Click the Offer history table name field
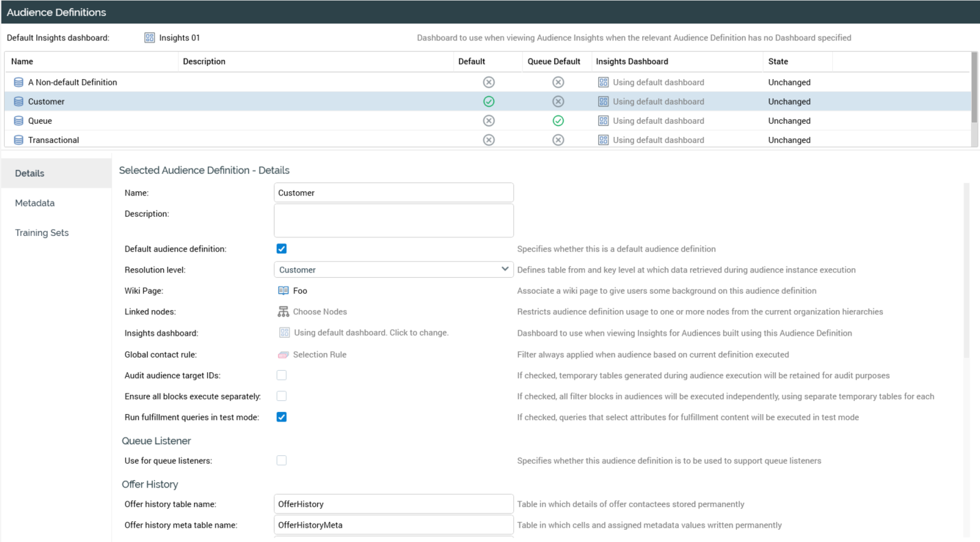Image resolution: width=980 pixels, height=542 pixels. click(394, 504)
